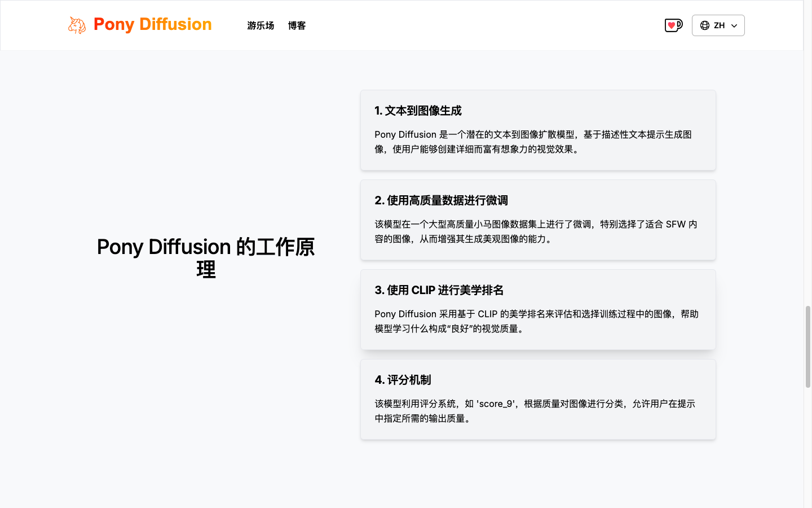Click the paragraph starting "Pony Diffusion 是一个潜在的"
Viewport: 812px width, 508px height.
[533, 142]
